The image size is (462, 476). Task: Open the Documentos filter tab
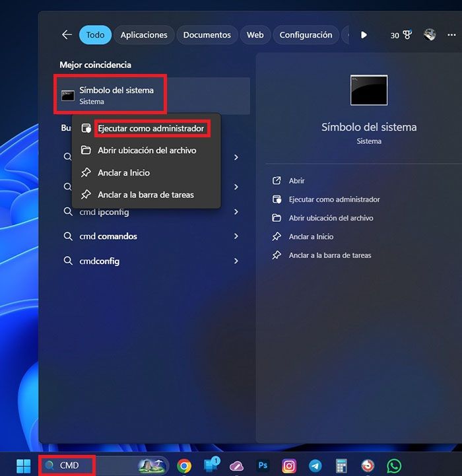click(207, 35)
